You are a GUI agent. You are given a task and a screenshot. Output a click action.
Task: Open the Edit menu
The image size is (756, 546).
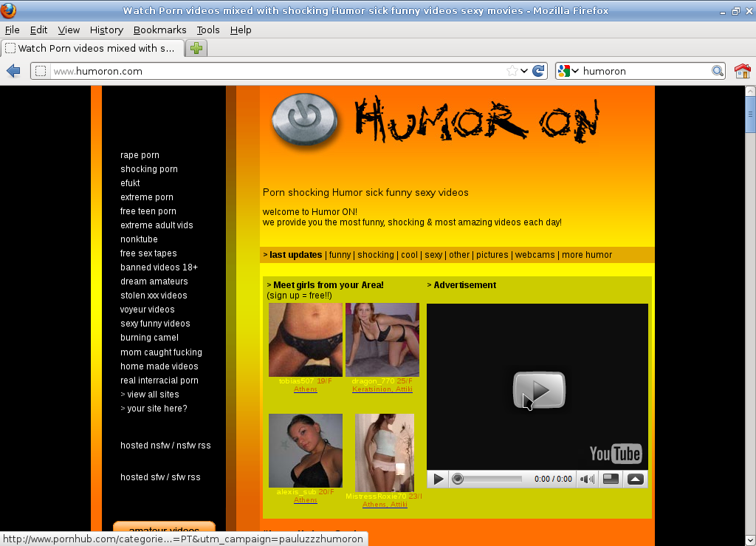tap(38, 30)
